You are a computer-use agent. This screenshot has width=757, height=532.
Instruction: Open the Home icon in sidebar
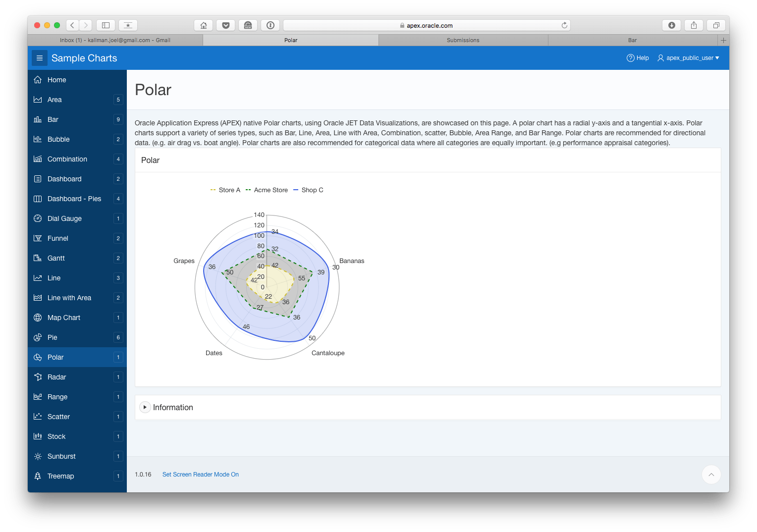pos(38,80)
